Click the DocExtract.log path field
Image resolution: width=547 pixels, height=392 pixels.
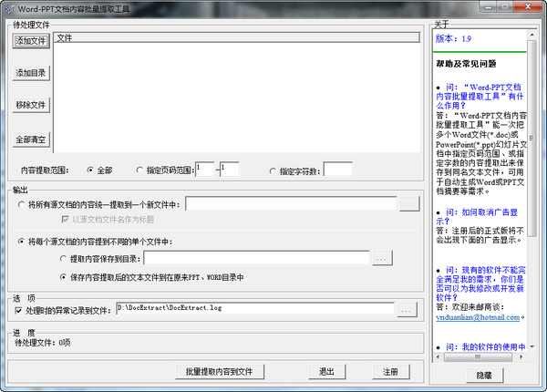pyautogui.click(x=255, y=309)
